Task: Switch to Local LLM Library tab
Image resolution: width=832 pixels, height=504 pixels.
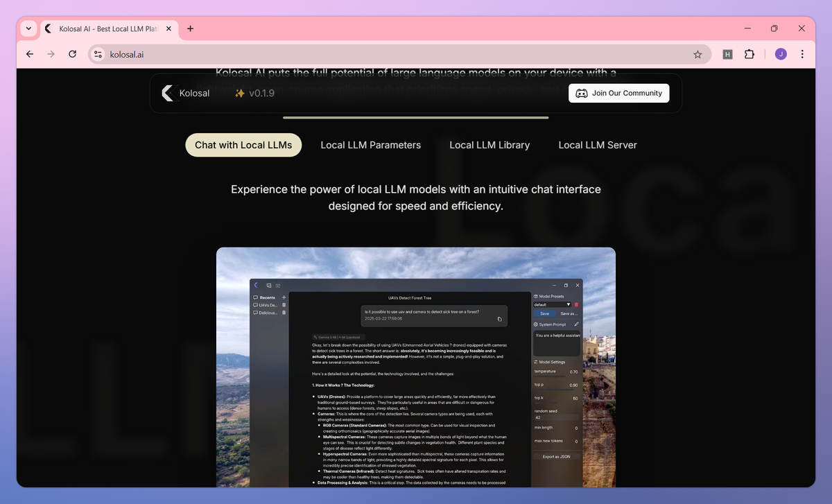Action: point(489,145)
